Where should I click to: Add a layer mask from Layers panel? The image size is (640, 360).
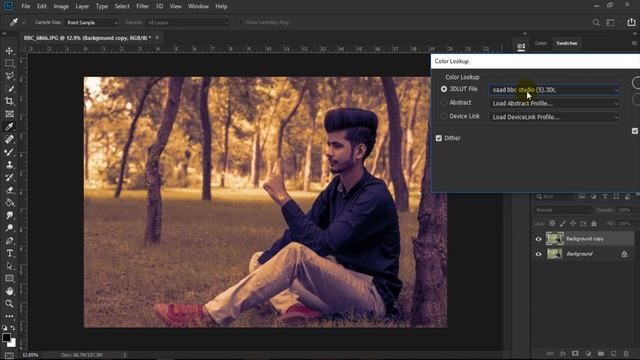point(575,353)
